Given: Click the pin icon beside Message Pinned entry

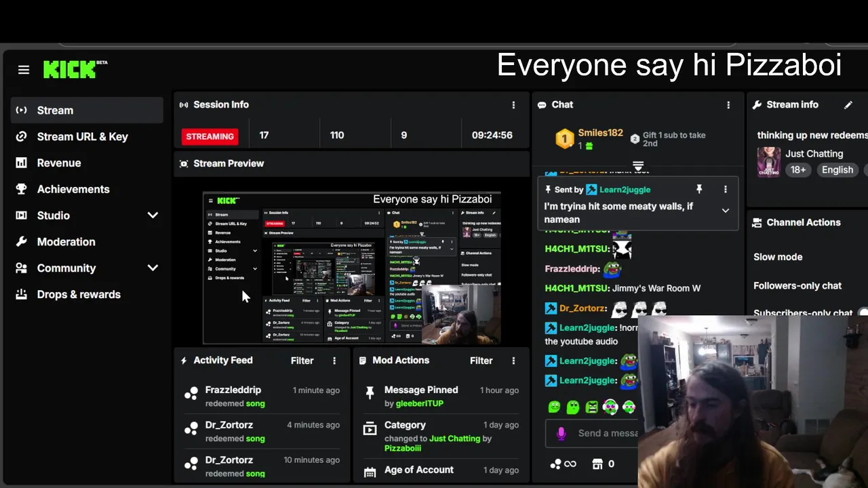Looking at the screenshot, I should click(370, 392).
